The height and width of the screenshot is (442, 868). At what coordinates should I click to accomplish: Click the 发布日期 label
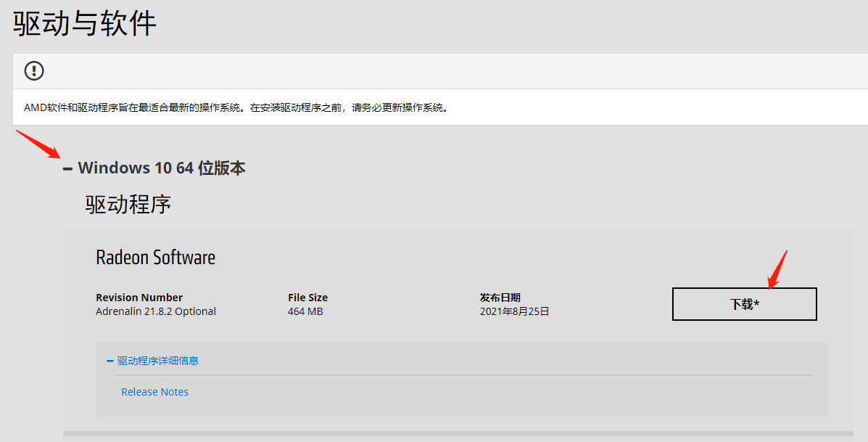coord(500,298)
